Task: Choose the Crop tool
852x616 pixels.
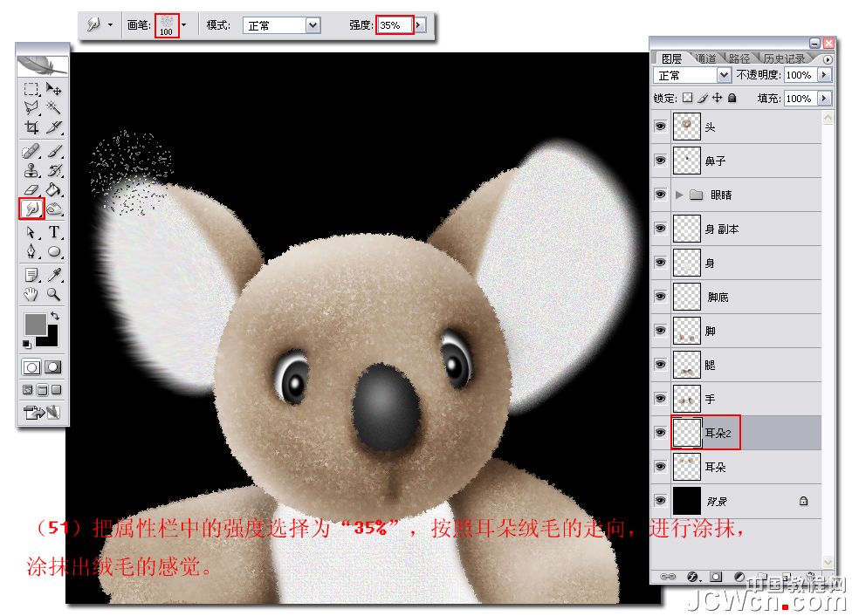Action: (31, 127)
